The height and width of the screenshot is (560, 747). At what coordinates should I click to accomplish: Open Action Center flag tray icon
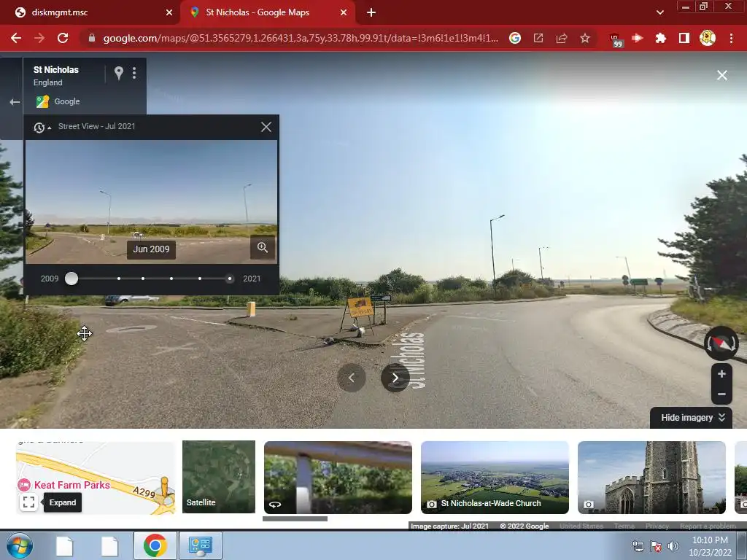pos(656,546)
